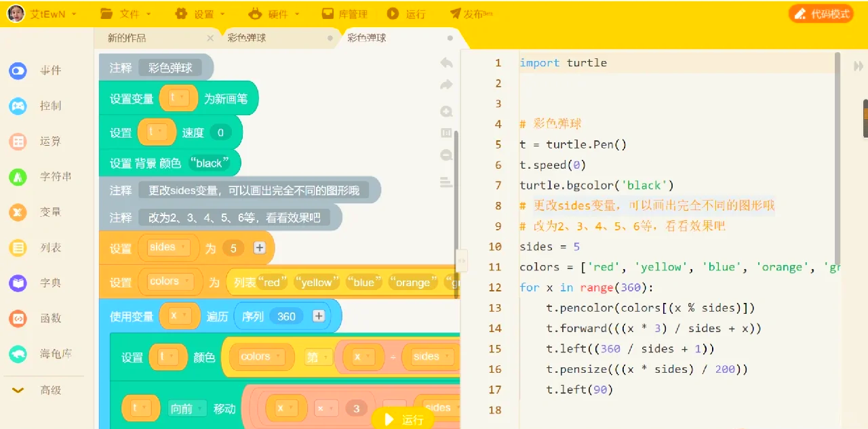Click code line 'turtle.bgcolor('black')'
The width and height of the screenshot is (868, 429).
tap(597, 185)
